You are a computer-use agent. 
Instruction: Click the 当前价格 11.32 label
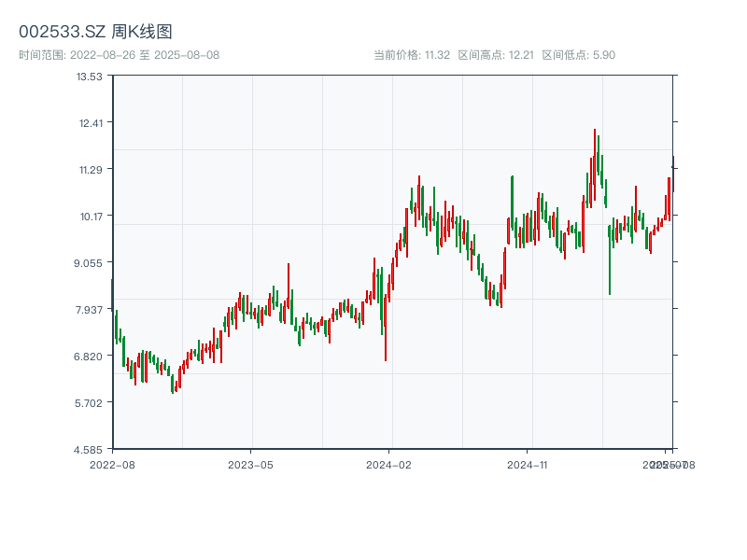[412, 55]
